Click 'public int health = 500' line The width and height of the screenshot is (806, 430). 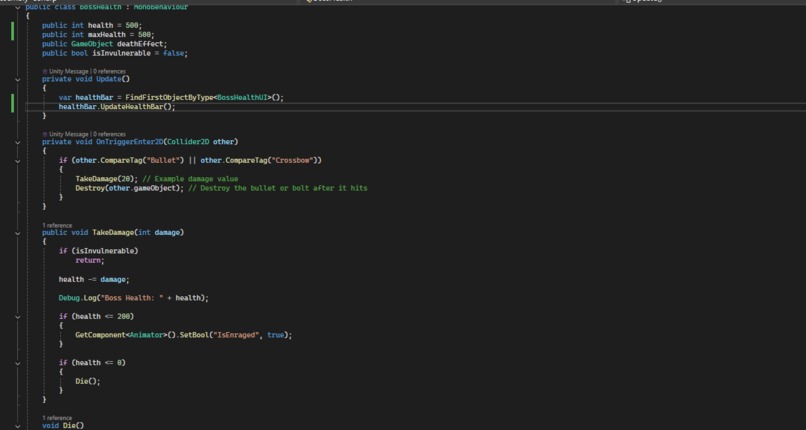tap(92, 25)
